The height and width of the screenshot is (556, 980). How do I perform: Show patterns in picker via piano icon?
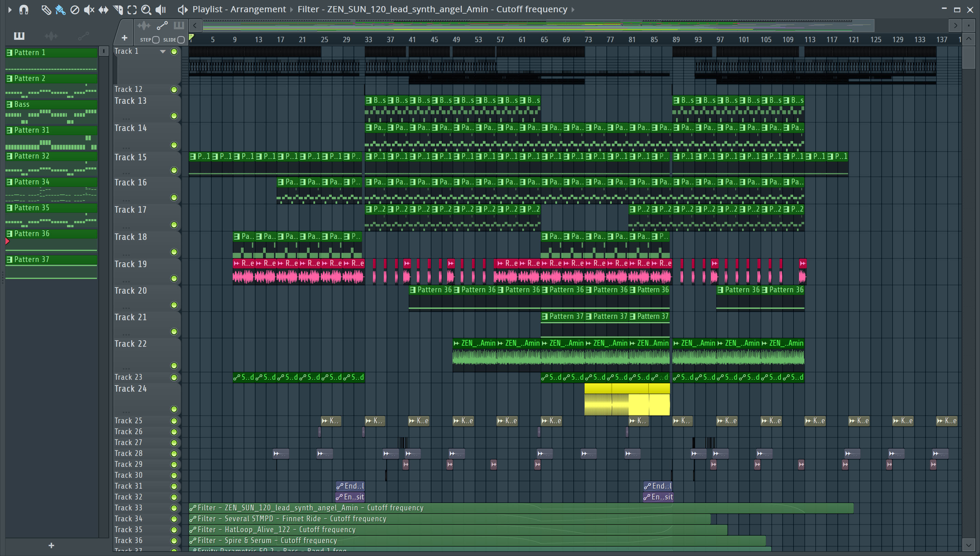tap(19, 36)
